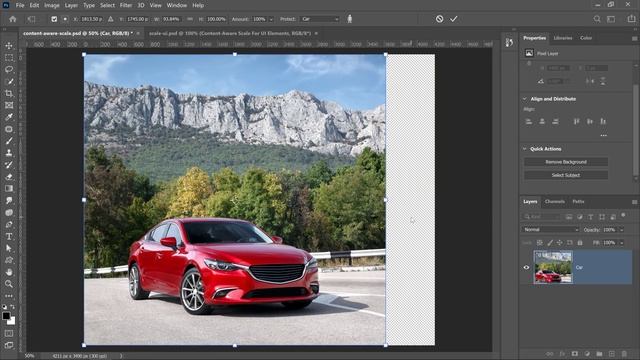Click the collapsed History panel icon
Image resolution: width=640 pixels, height=360 pixels.
pyautogui.click(x=509, y=42)
